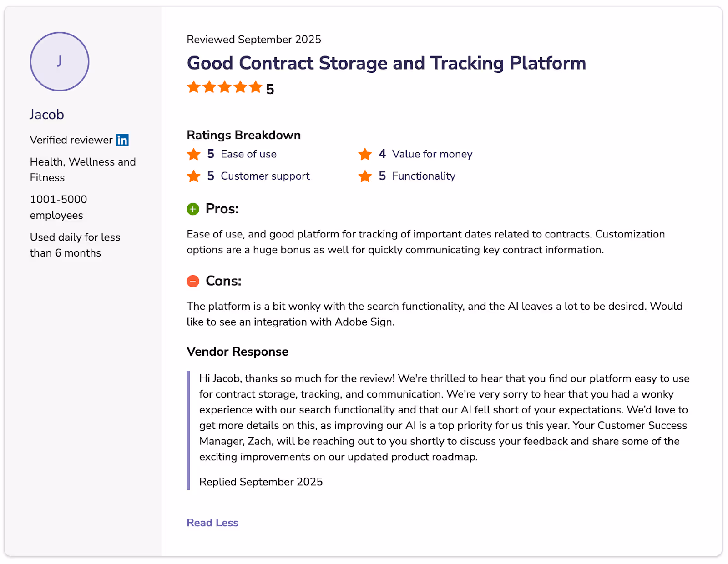Select the Used daily for less than 6 months label
This screenshot has height=564, width=728.
point(75,245)
